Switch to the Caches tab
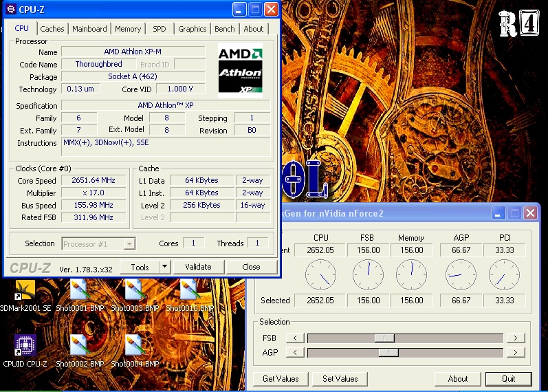Screen dimensions: 548x392 tap(52, 29)
